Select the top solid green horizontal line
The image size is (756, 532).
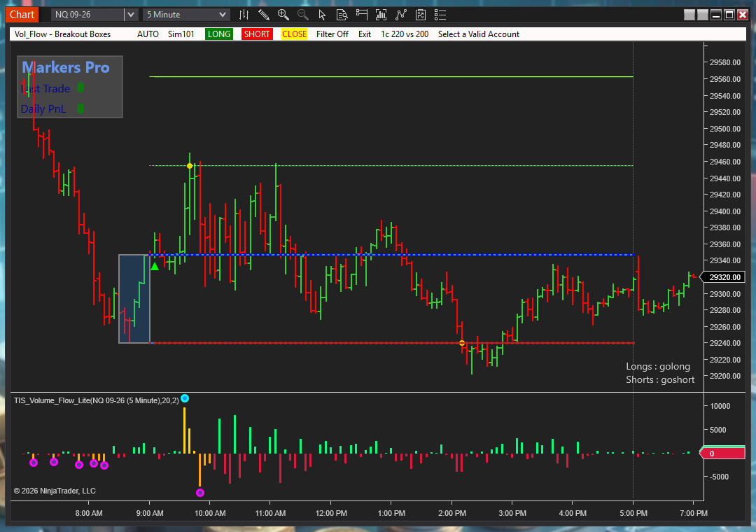391,77
